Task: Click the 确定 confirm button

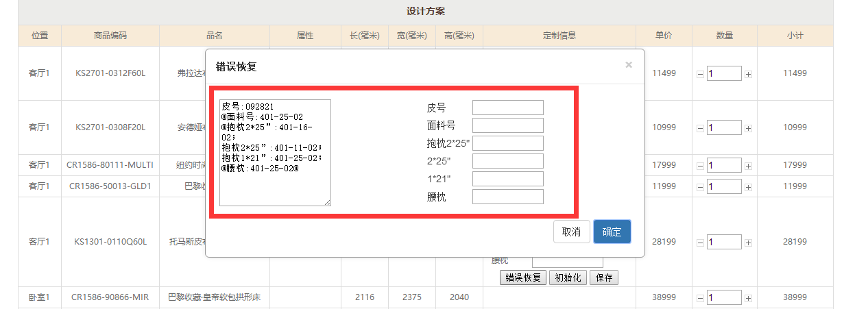Action: pos(612,232)
